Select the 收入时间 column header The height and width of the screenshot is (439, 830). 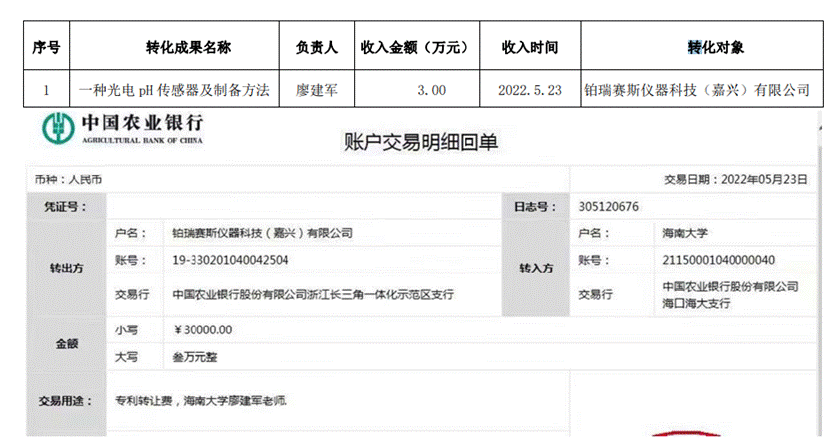pos(529,47)
